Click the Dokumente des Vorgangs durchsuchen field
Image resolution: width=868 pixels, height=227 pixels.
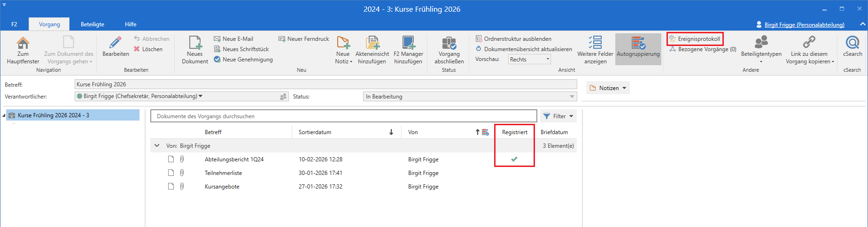[x=343, y=116]
